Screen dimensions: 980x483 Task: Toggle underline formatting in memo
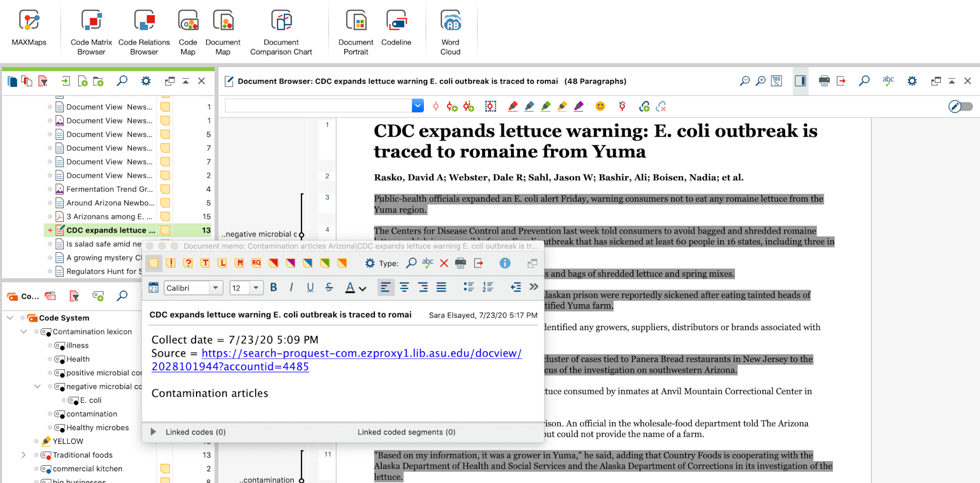[310, 288]
